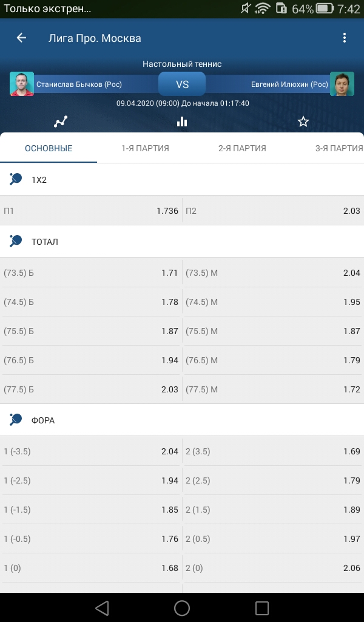Collapse the ТОТАЛ section header
The height and width of the screenshot is (622, 364).
pos(182,241)
